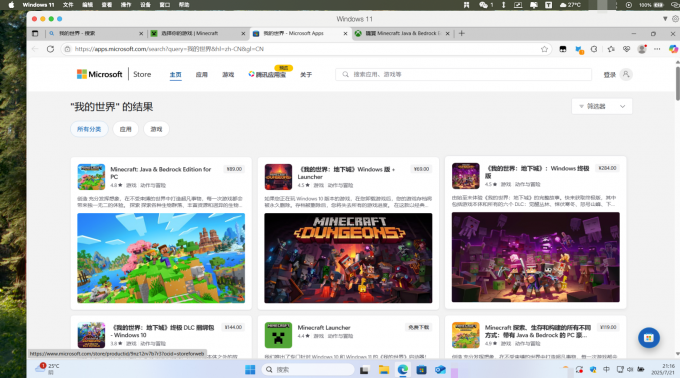
Task: Open the 关于 navigation link
Action: coord(306,75)
